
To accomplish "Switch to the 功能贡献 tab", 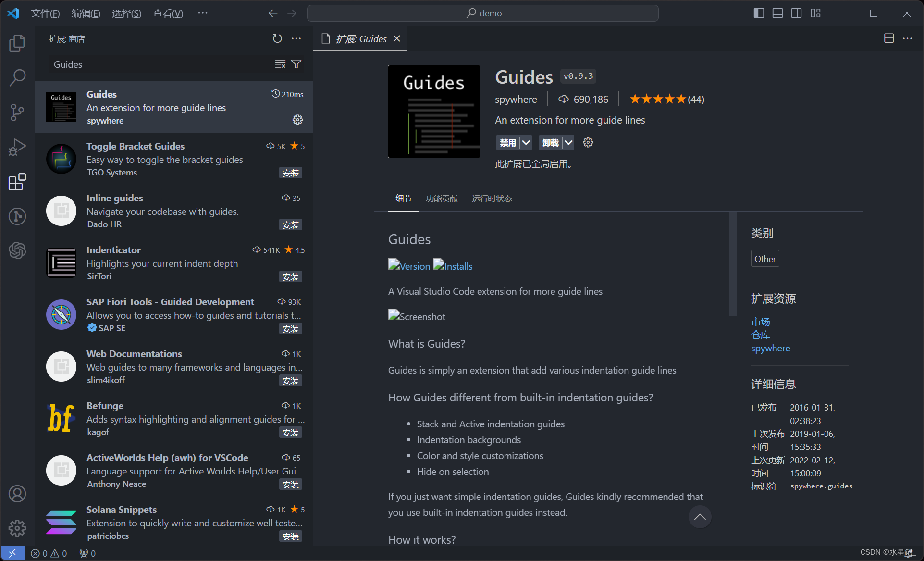I will (442, 199).
